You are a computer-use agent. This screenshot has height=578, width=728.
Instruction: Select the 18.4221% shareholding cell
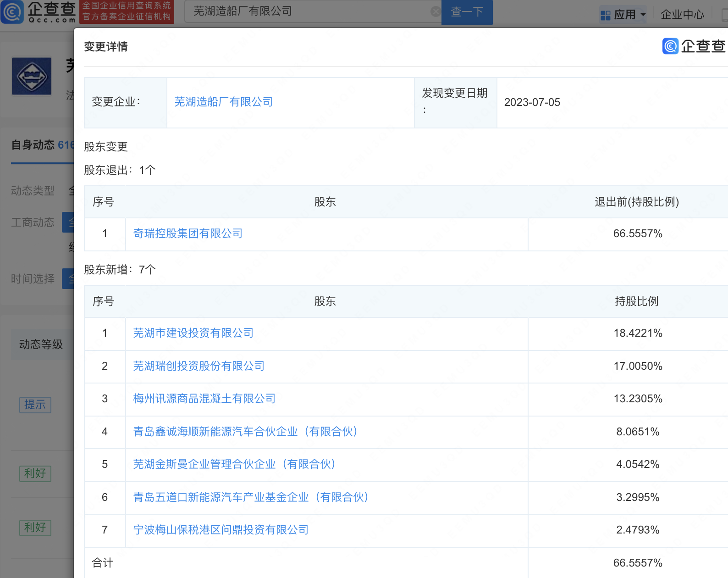[x=638, y=333]
